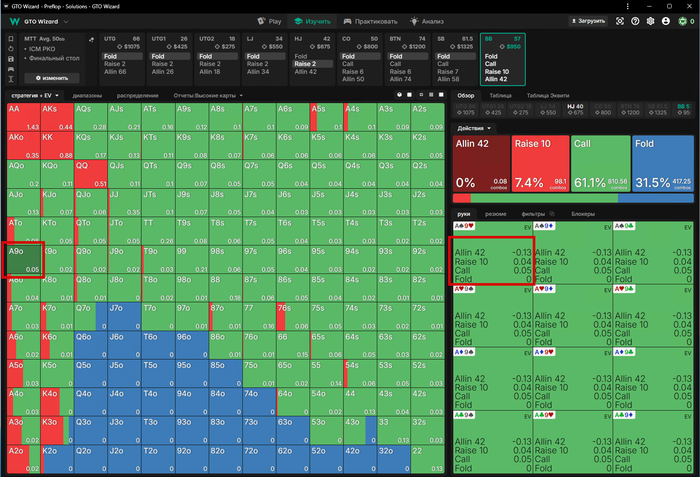Image resolution: width=700 pixels, height=477 pixels.
Task: Open help via the question-mark icon
Action: click(x=635, y=21)
